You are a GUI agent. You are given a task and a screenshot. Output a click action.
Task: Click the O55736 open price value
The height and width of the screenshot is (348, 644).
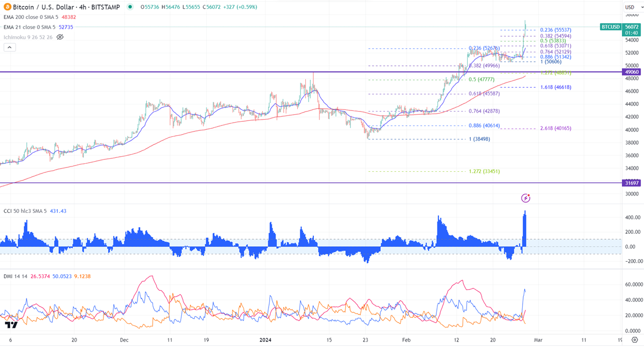point(149,7)
